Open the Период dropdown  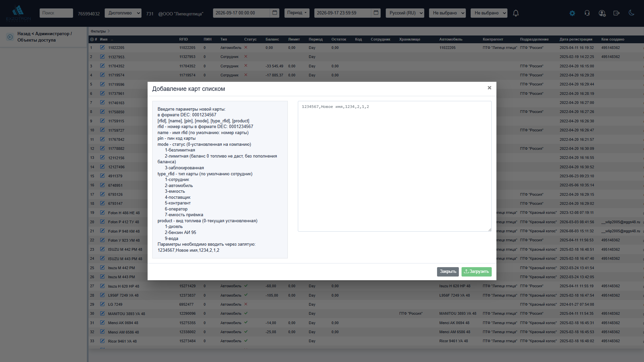(x=297, y=13)
